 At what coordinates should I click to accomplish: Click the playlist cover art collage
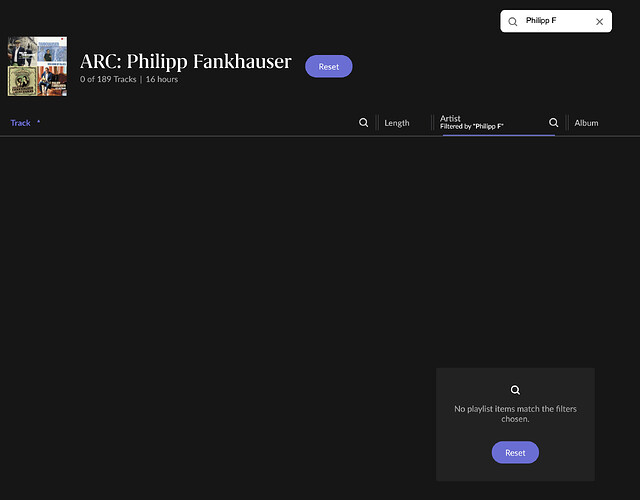pyautogui.click(x=37, y=66)
